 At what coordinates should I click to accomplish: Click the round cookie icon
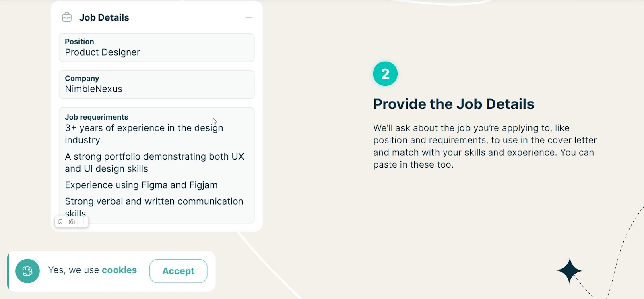click(27, 271)
